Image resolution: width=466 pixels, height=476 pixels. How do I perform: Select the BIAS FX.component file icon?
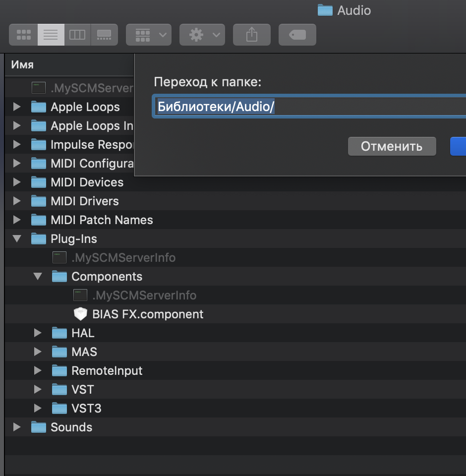80,314
